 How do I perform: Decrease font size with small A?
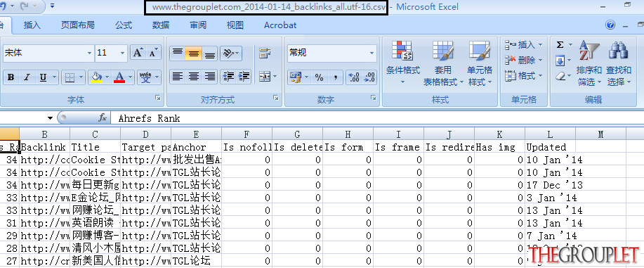tap(153, 53)
